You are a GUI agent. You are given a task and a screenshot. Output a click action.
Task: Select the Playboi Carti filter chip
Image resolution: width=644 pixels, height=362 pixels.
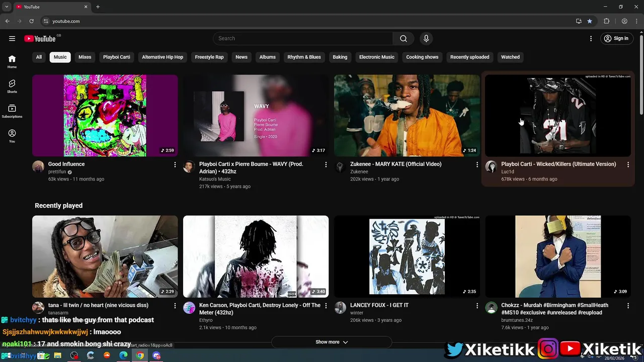coord(117,57)
